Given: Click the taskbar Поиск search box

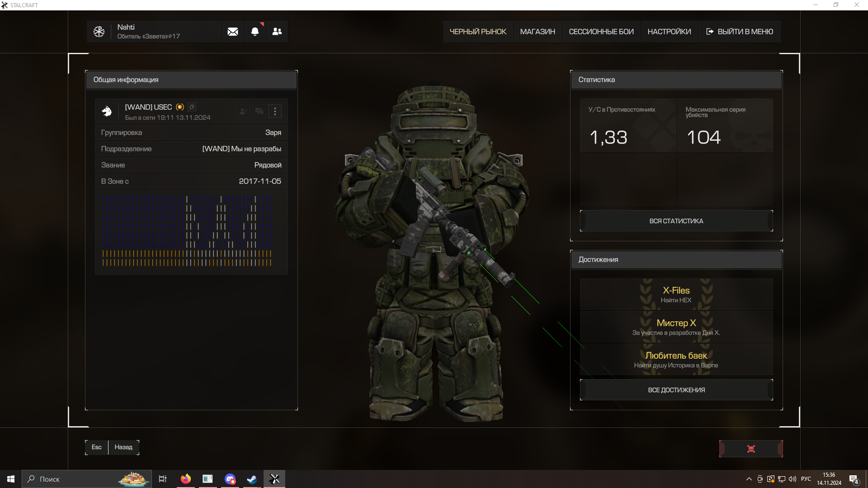Looking at the screenshot, I should (87, 479).
